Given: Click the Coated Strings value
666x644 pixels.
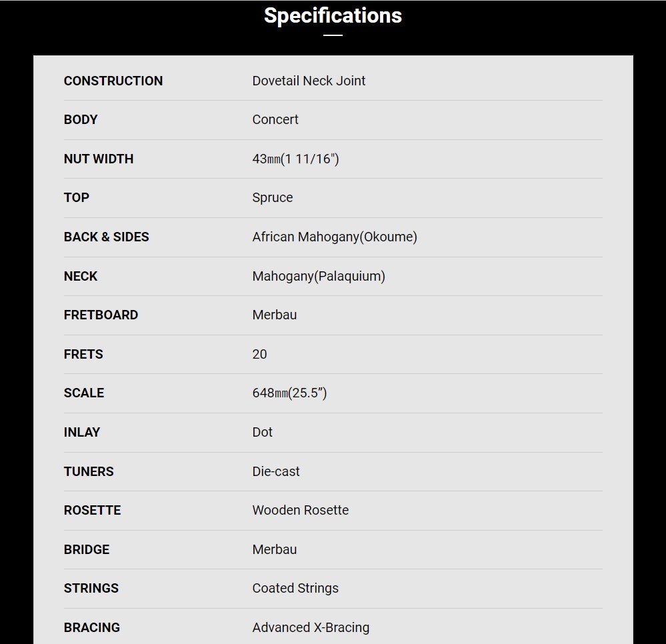Looking at the screenshot, I should click(x=295, y=588).
